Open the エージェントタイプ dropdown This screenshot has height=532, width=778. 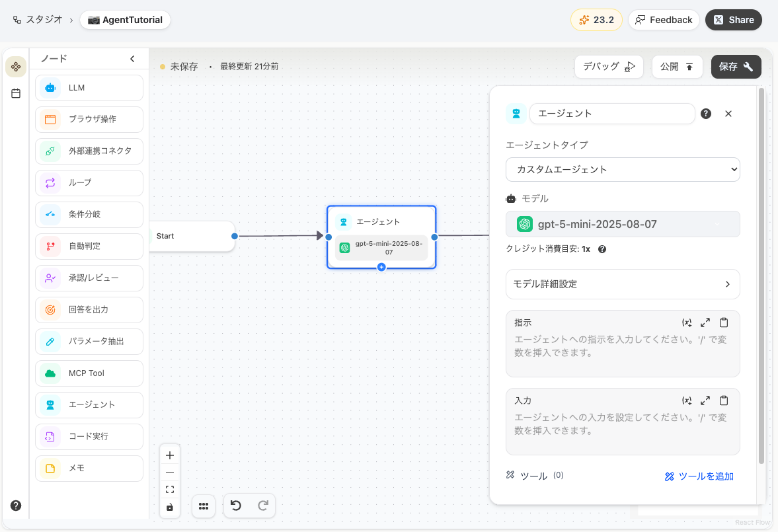point(622,169)
